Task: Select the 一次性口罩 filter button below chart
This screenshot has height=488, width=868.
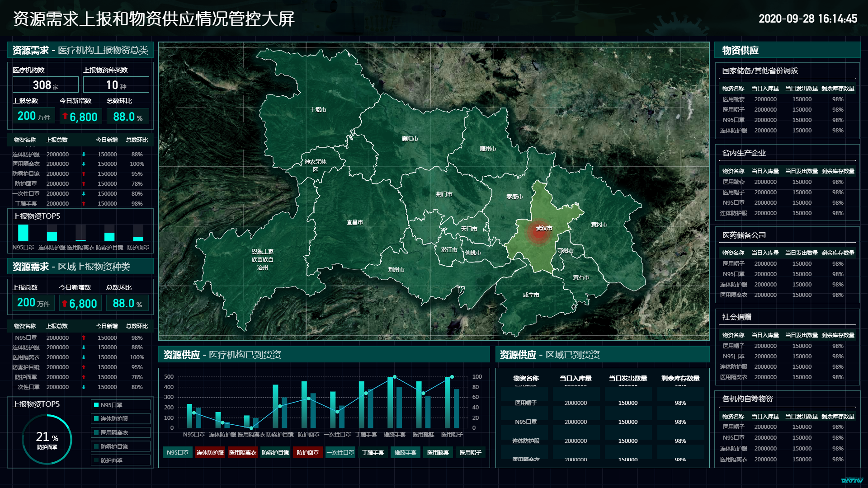Action: pyautogui.click(x=340, y=452)
